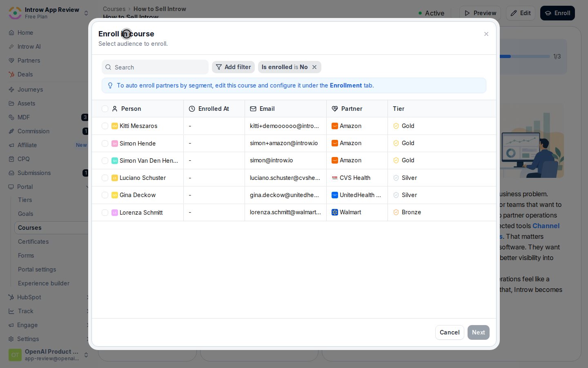Open the Enrollment tab link in the tip

click(345, 85)
